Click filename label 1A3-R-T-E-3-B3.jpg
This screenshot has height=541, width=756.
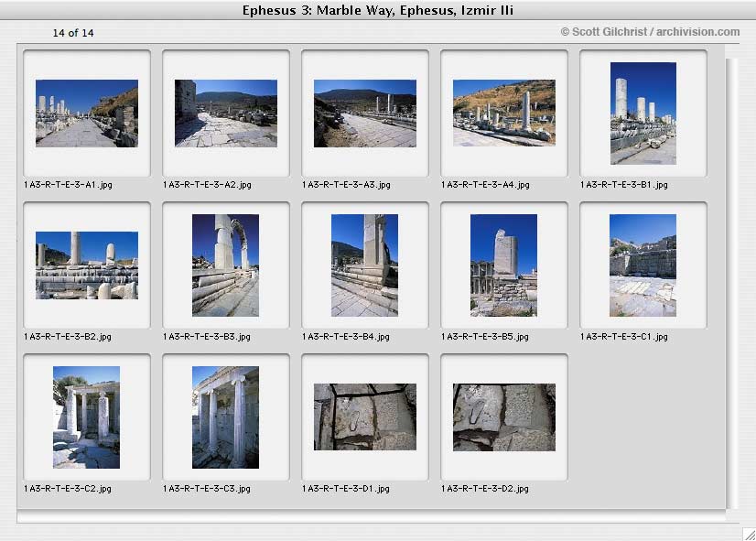207,337
